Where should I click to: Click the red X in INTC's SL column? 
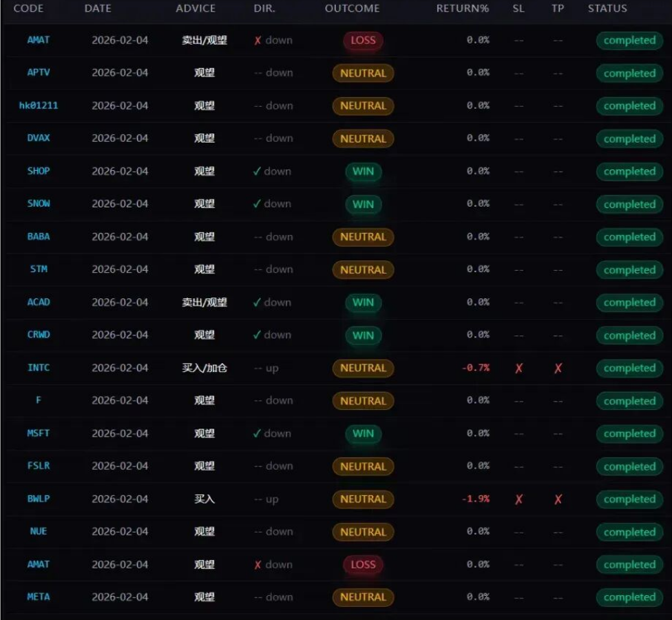point(518,369)
